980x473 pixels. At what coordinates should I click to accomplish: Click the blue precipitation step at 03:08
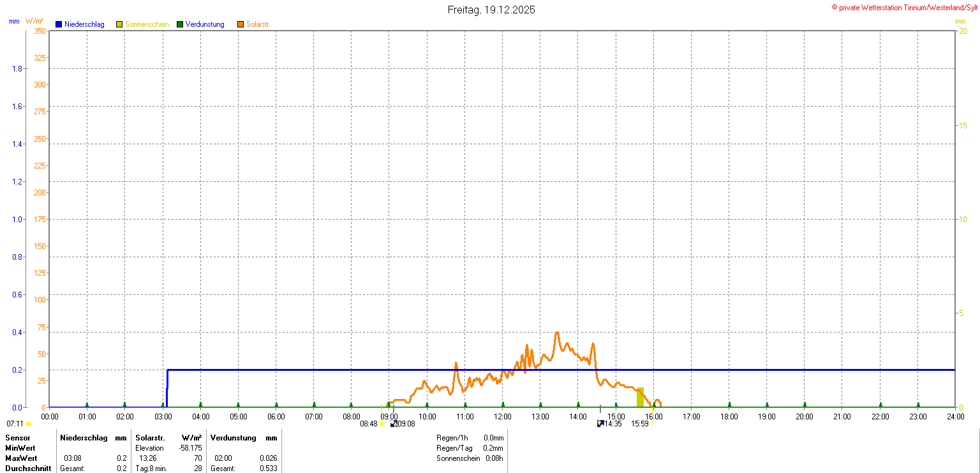(167, 383)
